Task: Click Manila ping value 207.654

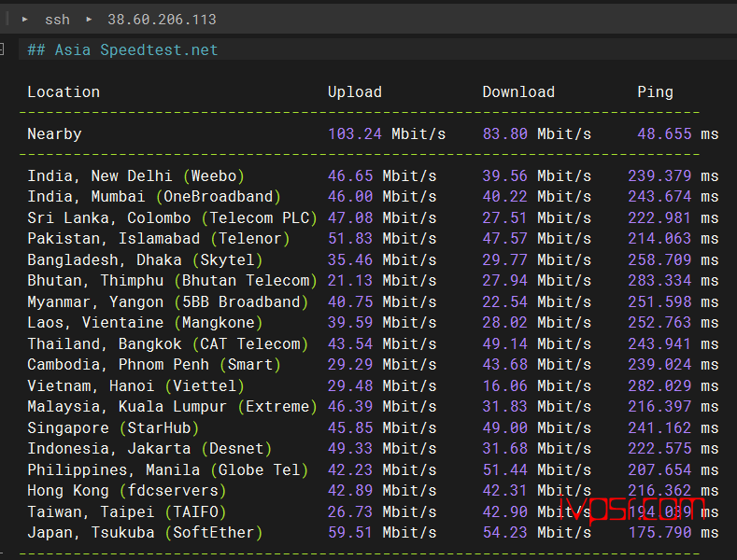Action: coord(659,469)
